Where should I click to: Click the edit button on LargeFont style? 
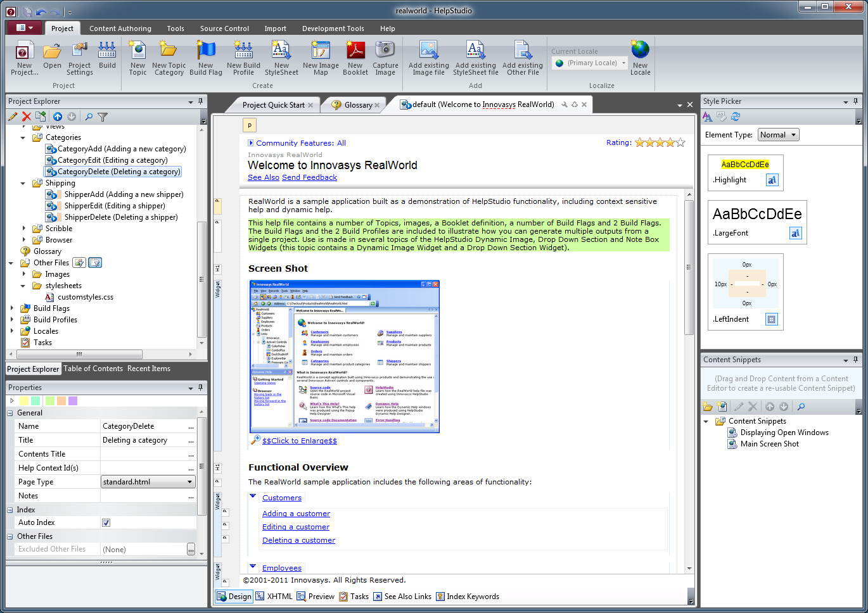click(x=795, y=233)
